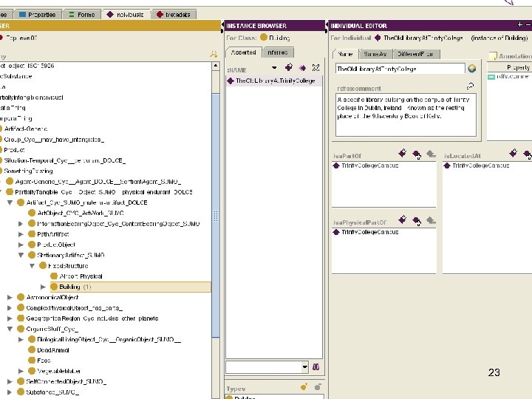This screenshot has width=532, height=399.
Task: Select the Asserted tab
Action: point(243,52)
